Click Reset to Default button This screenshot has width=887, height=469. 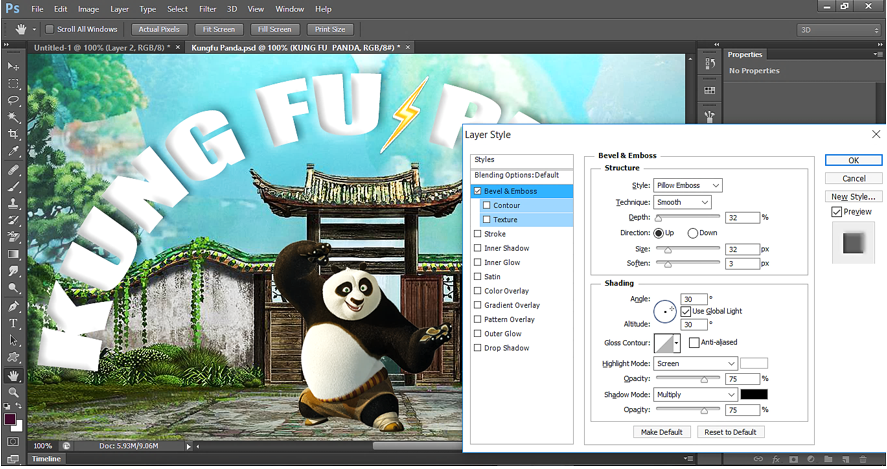click(730, 432)
